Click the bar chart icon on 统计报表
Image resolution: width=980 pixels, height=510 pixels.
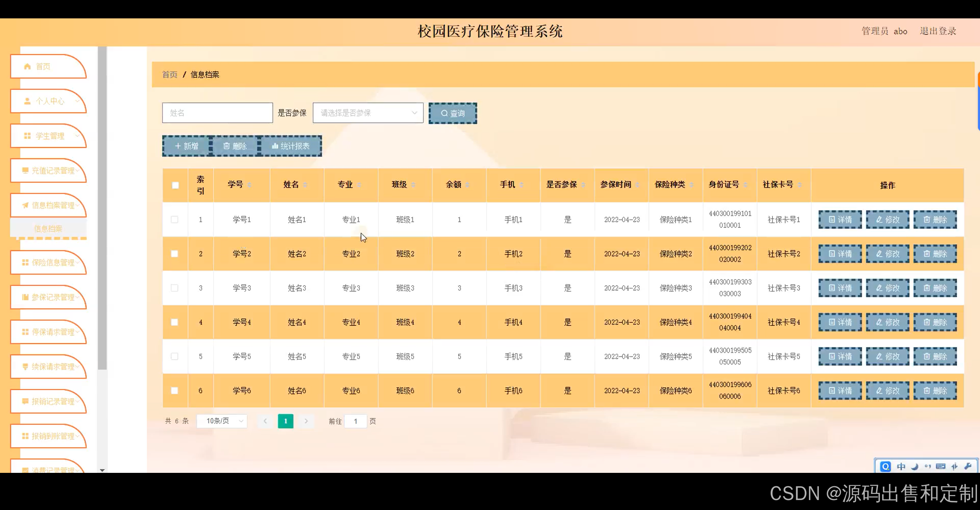point(275,146)
